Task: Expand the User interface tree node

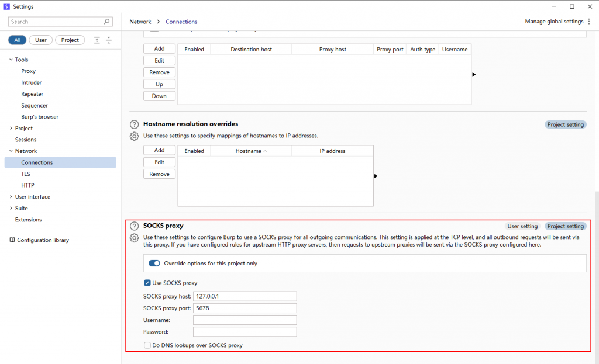Action: (x=11, y=197)
